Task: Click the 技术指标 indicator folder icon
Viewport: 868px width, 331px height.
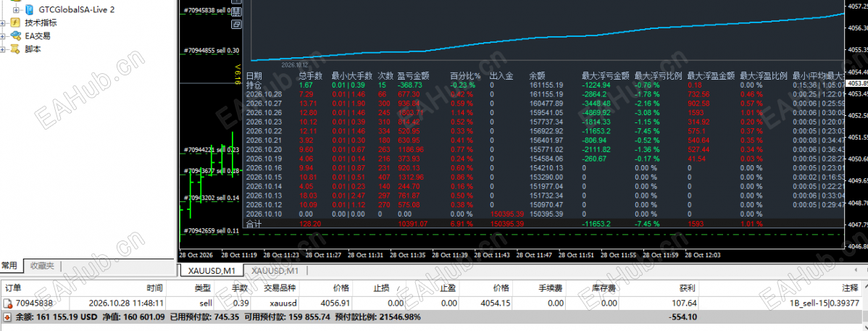Action: tap(16, 23)
